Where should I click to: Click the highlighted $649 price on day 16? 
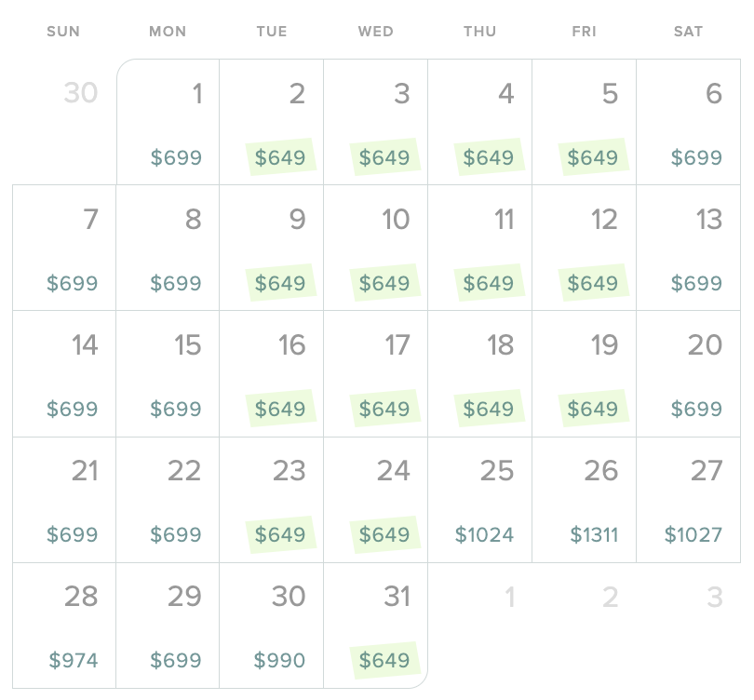point(280,409)
